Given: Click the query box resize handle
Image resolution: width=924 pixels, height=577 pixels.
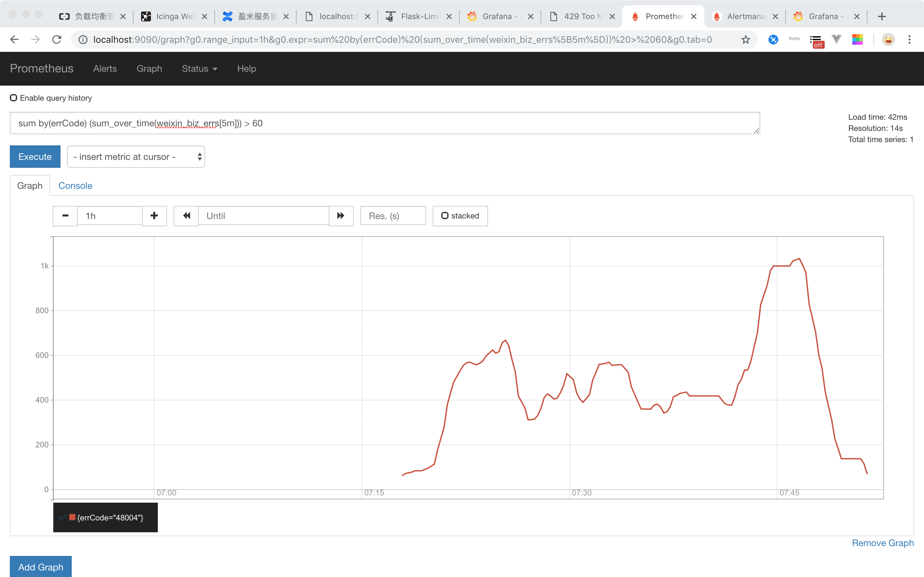Looking at the screenshot, I should (x=756, y=131).
